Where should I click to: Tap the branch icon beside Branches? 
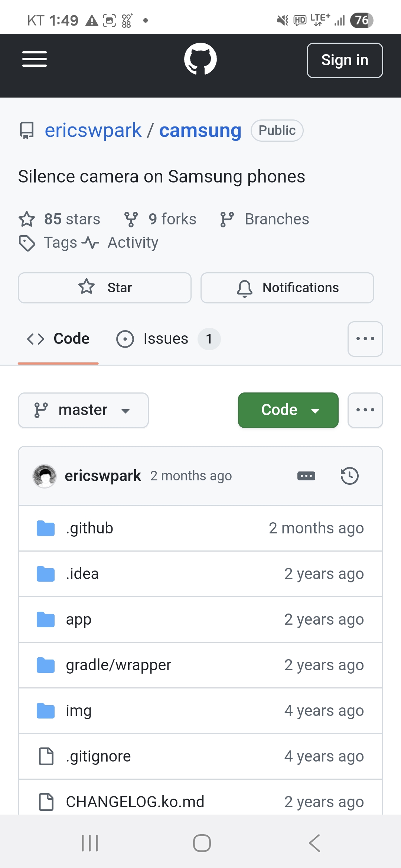tap(227, 219)
